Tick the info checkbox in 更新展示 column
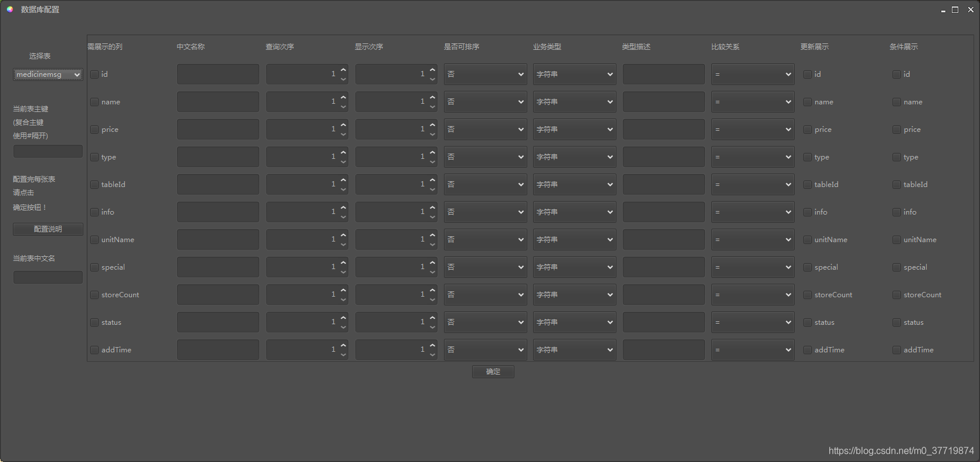Viewport: 980px width, 462px height. click(808, 212)
